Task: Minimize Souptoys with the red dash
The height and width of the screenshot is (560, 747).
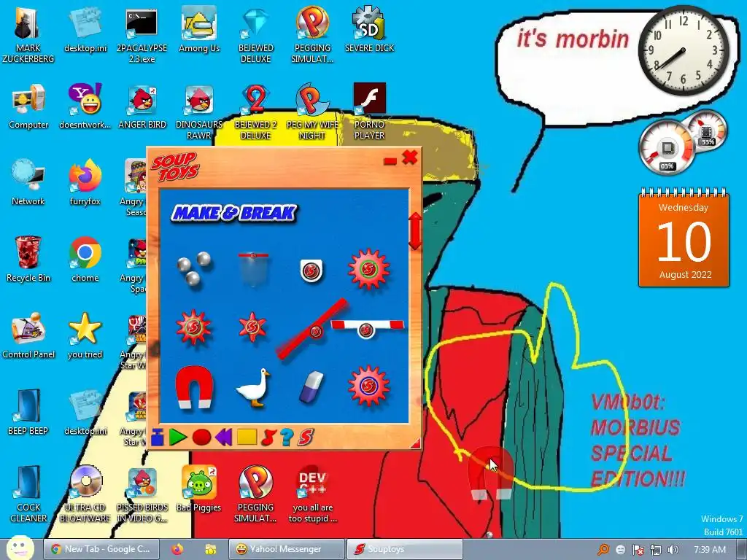Action: pos(390,161)
